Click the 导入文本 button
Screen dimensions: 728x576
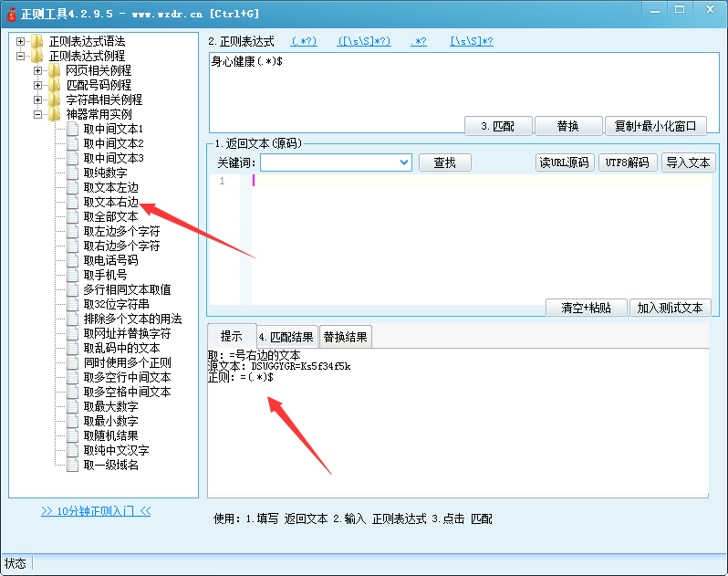[x=688, y=162]
